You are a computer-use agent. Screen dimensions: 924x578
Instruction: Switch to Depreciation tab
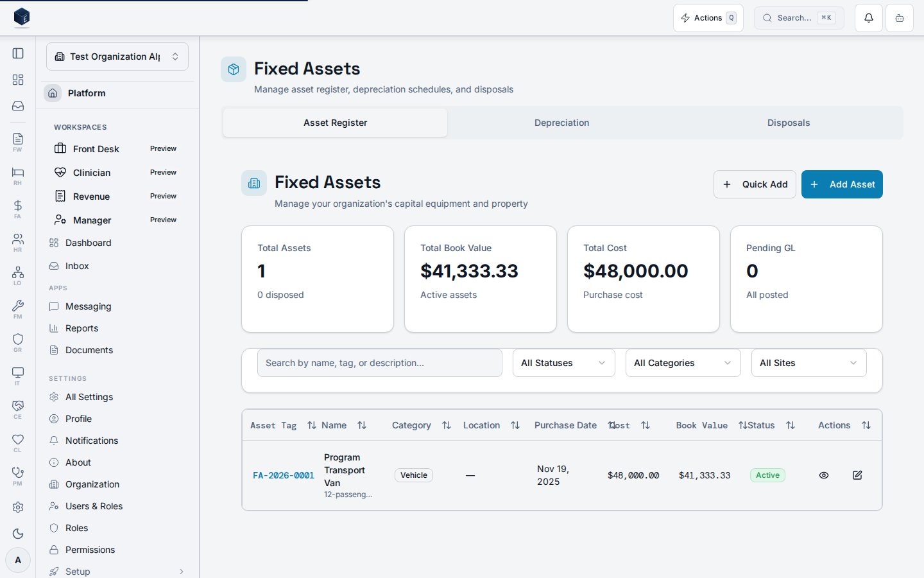click(x=561, y=123)
